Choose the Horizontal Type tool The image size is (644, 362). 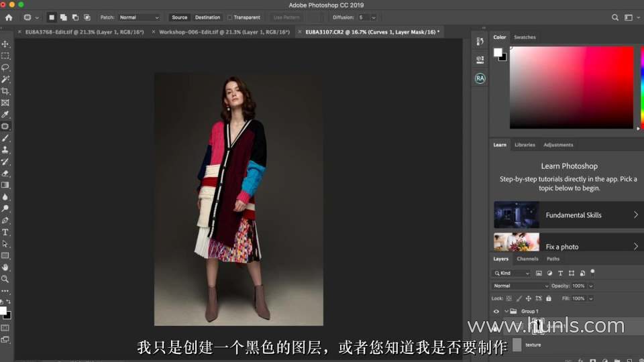point(5,232)
